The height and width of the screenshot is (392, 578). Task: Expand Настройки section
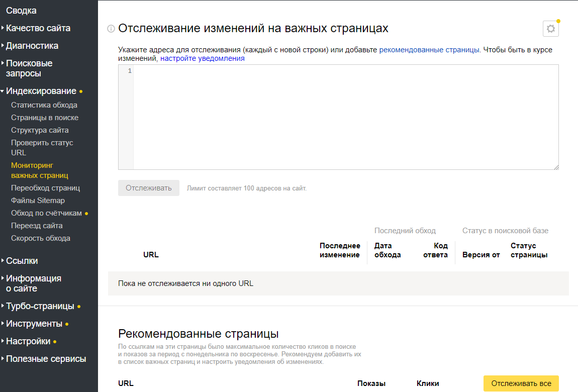[28, 342]
